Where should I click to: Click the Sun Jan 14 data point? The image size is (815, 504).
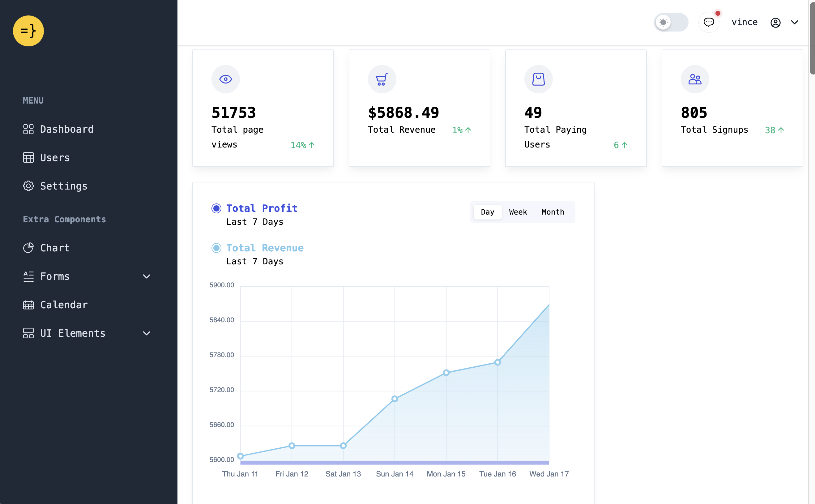[x=395, y=399]
